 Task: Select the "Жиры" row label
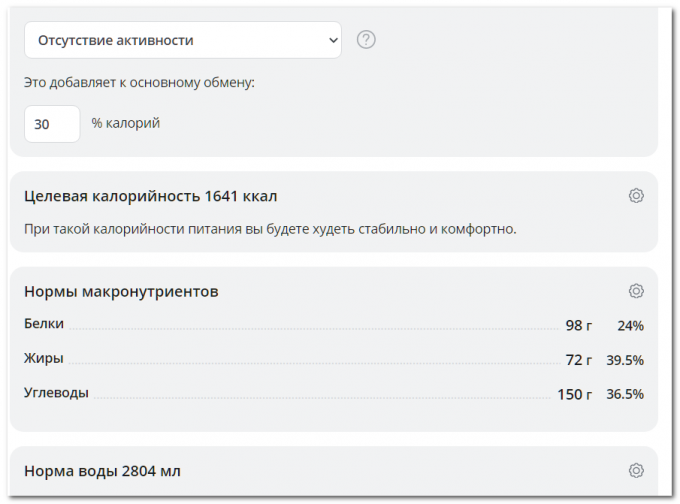tap(44, 358)
